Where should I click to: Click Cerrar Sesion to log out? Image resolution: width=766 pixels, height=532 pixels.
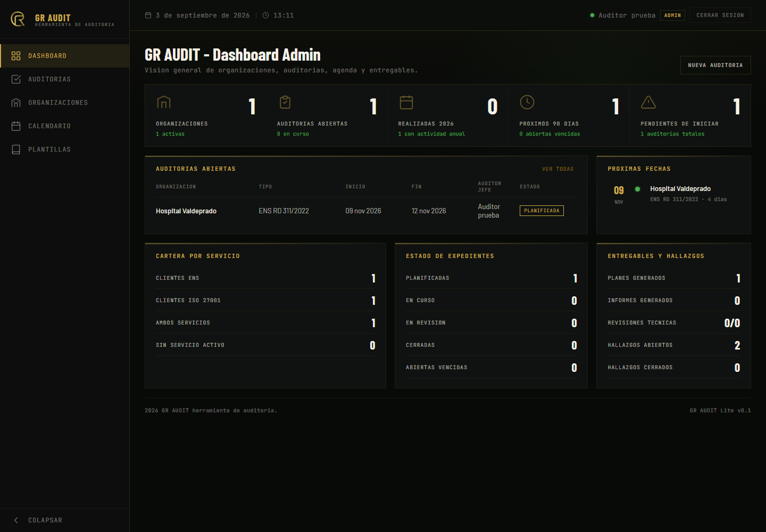pos(720,15)
